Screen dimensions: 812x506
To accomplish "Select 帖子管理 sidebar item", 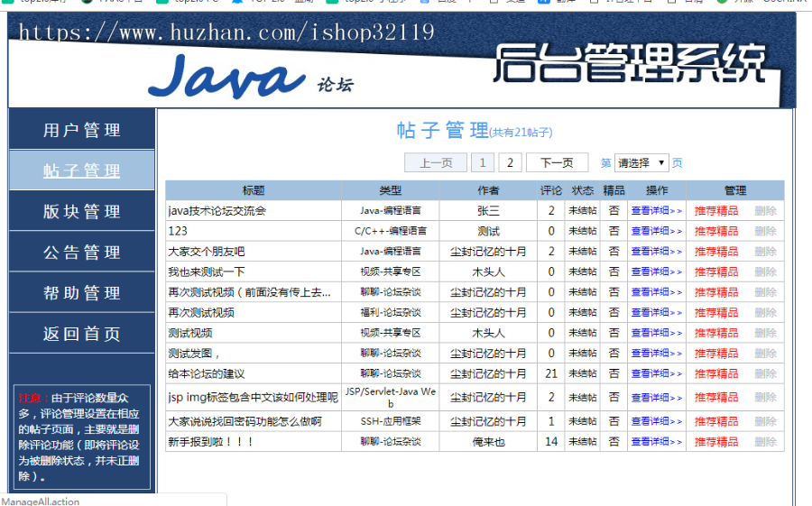I will pos(82,170).
